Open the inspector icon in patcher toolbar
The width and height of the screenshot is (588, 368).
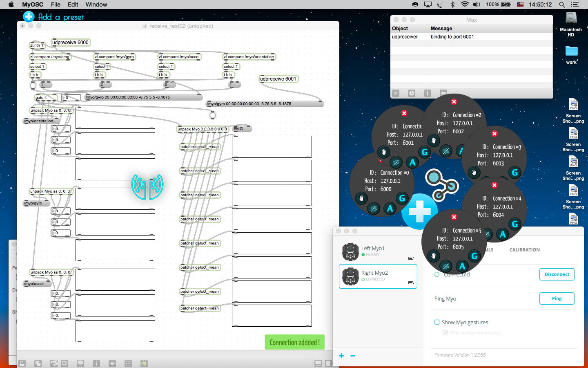tap(96, 363)
